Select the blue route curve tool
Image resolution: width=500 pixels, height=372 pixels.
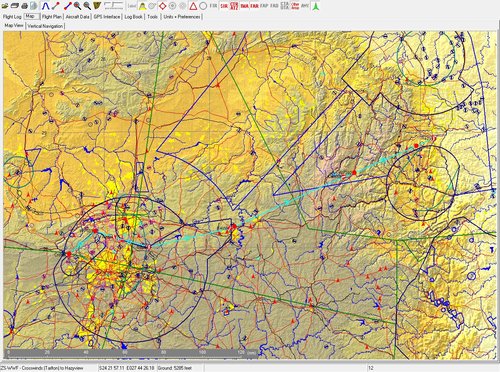(45, 6)
